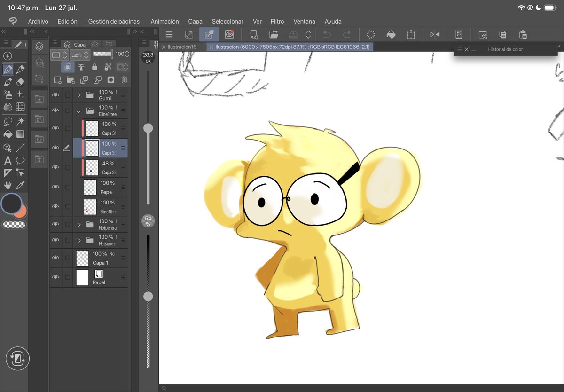Screen dimensions: 564x392
Task: Click New layer folder icon
Action: 70,80
